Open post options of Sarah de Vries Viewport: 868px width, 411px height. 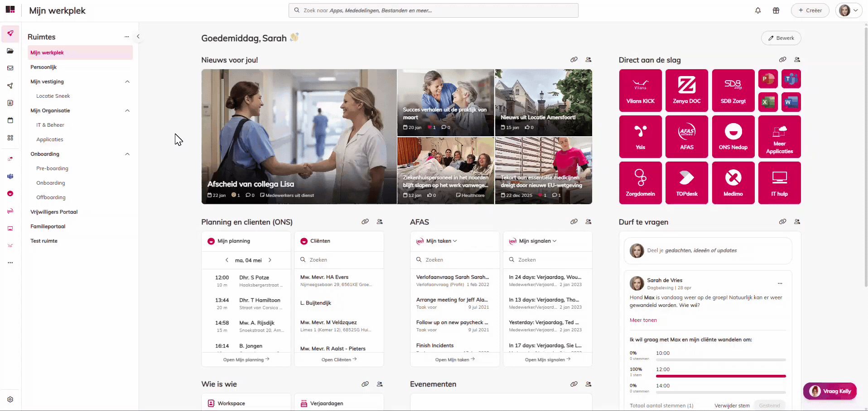(x=780, y=283)
